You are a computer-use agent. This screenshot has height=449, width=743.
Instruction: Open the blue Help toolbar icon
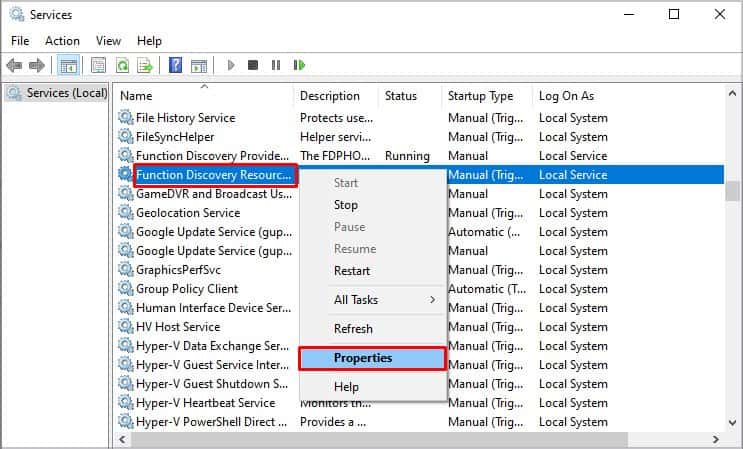175,65
